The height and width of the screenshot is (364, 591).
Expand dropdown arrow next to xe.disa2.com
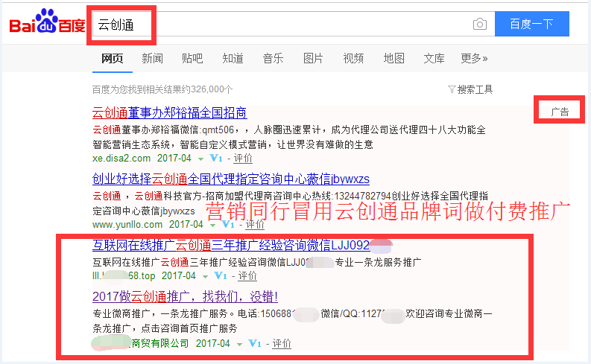coord(201,159)
